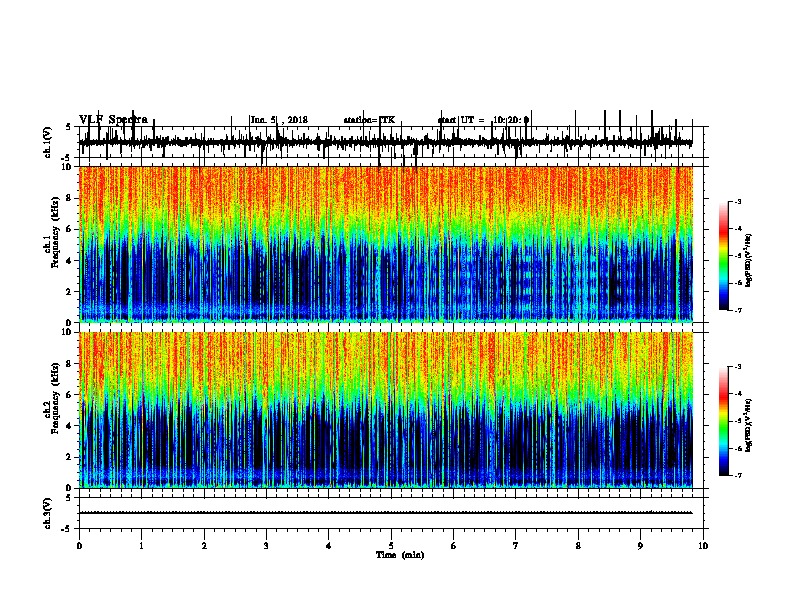
Task: Click the "Time (min)" x-axis label
Action: click(400, 555)
